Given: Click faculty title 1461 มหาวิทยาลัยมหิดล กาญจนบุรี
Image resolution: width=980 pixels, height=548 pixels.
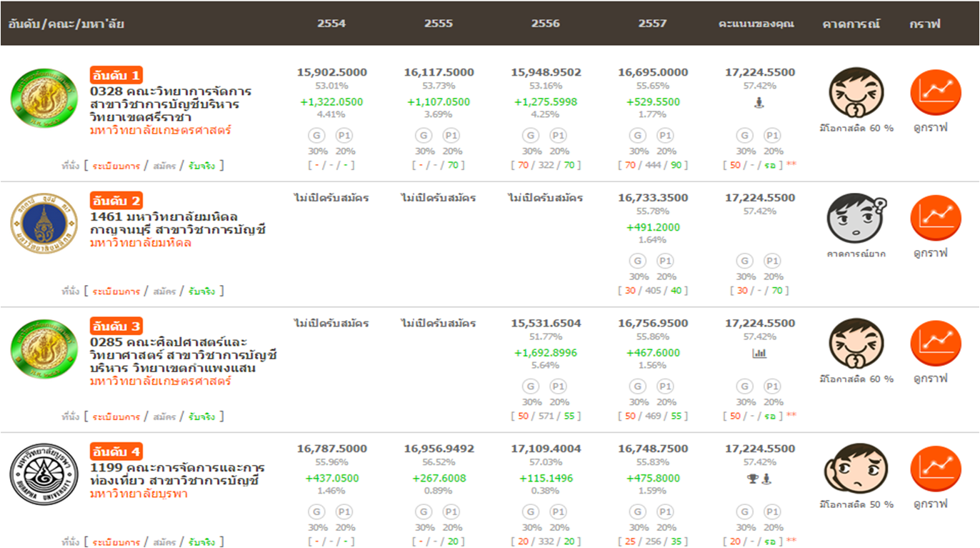Looking at the screenshot, I should pos(178,223).
